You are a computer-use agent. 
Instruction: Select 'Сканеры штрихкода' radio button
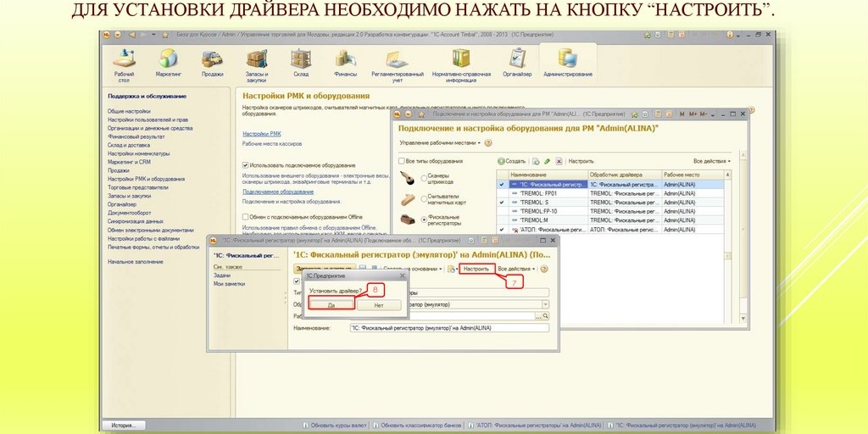click(x=423, y=178)
